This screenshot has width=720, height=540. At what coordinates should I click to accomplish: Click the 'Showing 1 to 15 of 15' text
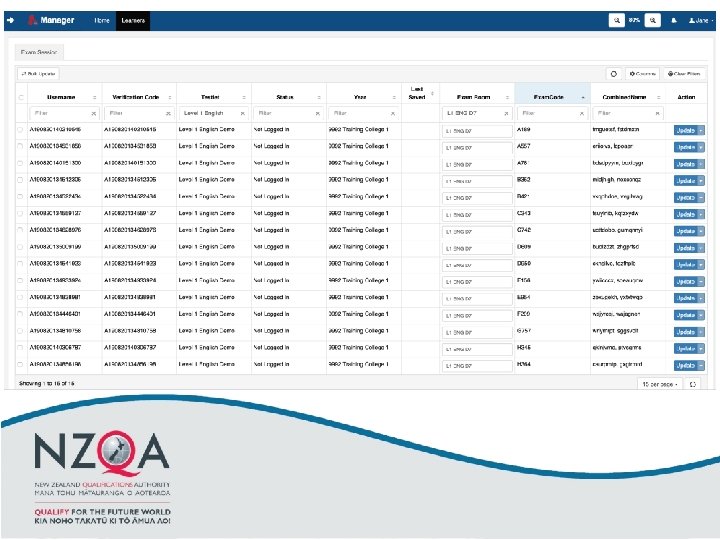pos(46,383)
